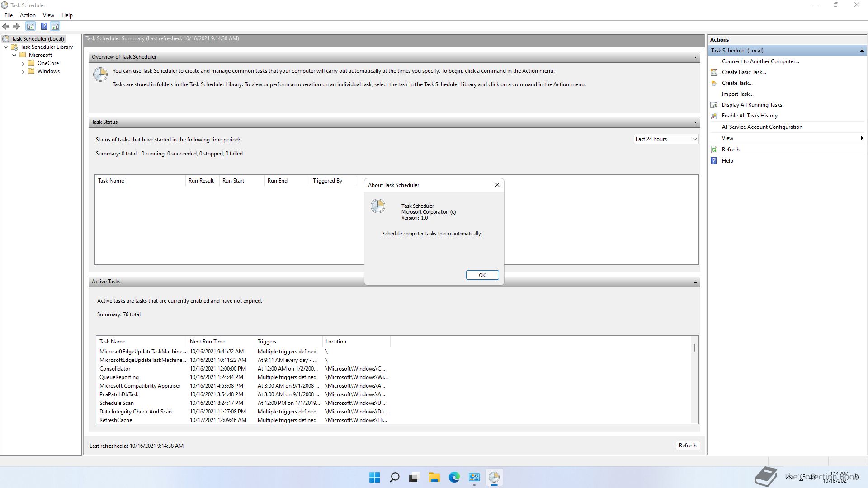
Task: Click the Task Name column header in Active Tasks
Action: click(141, 342)
